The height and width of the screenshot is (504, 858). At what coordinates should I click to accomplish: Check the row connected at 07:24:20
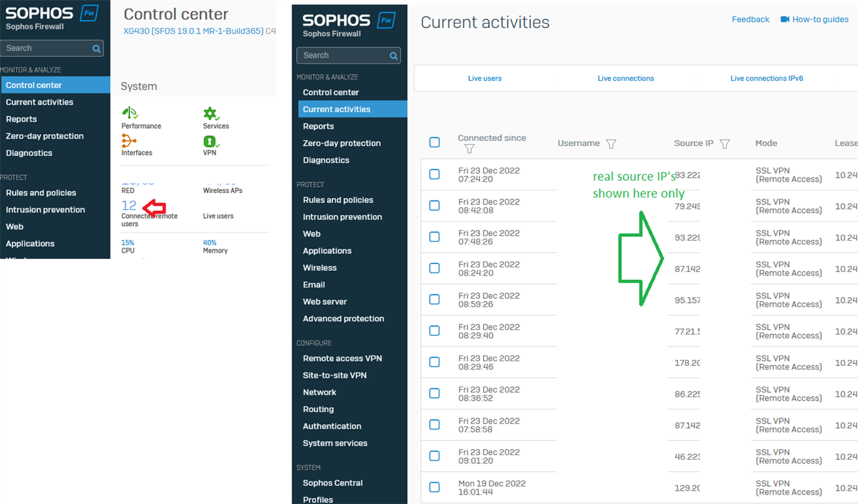(x=434, y=174)
